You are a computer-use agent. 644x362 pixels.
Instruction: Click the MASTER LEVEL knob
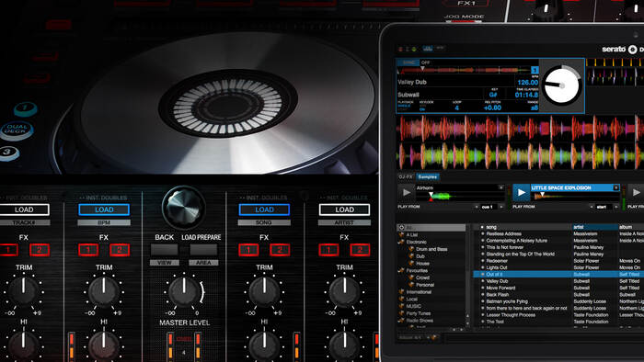[184, 292]
